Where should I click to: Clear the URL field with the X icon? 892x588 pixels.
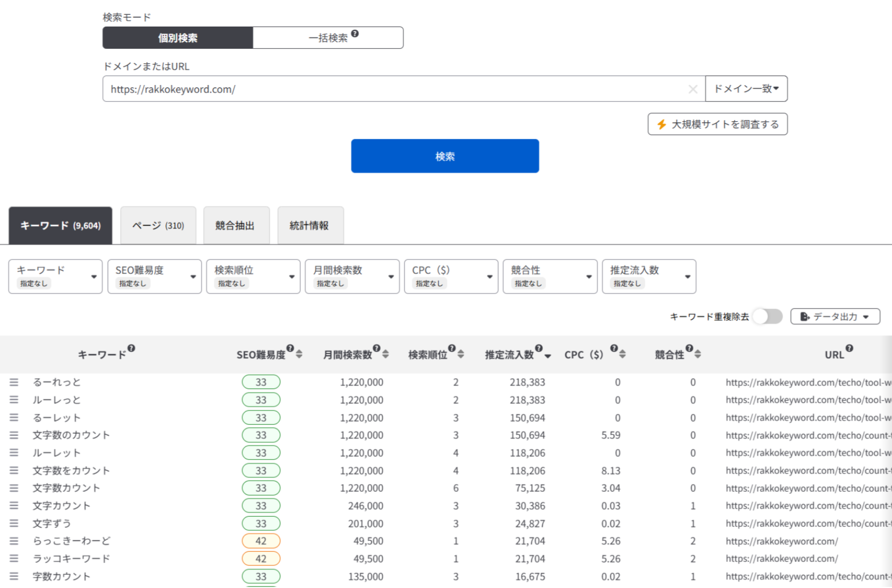pos(693,89)
